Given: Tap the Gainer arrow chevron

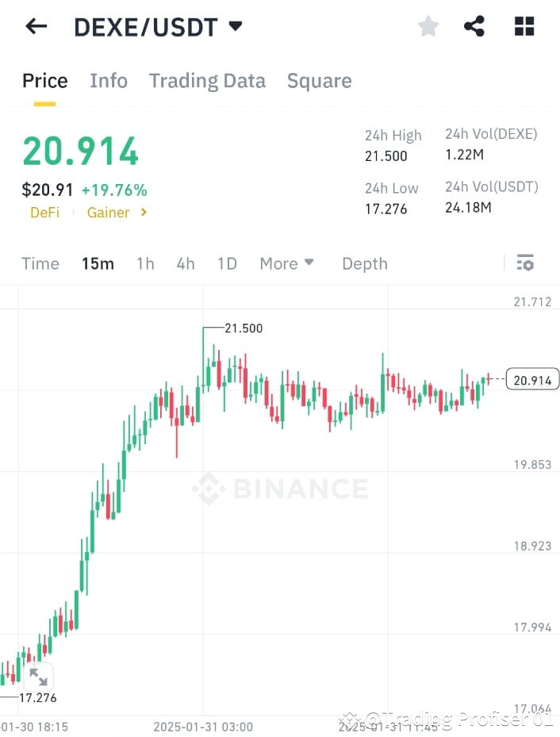Looking at the screenshot, I should tap(144, 213).
